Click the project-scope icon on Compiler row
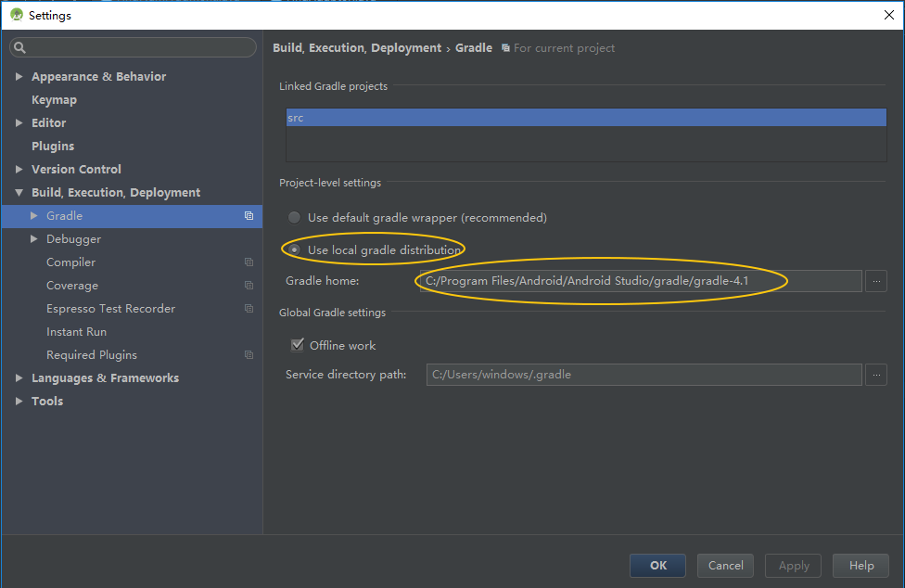This screenshot has width=905, height=588. pos(249,262)
